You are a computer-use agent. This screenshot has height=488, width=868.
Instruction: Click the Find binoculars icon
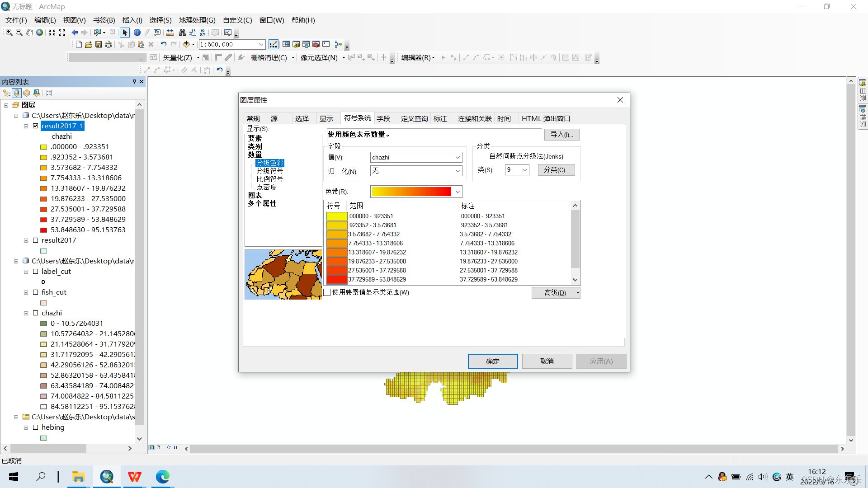[182, 33]
